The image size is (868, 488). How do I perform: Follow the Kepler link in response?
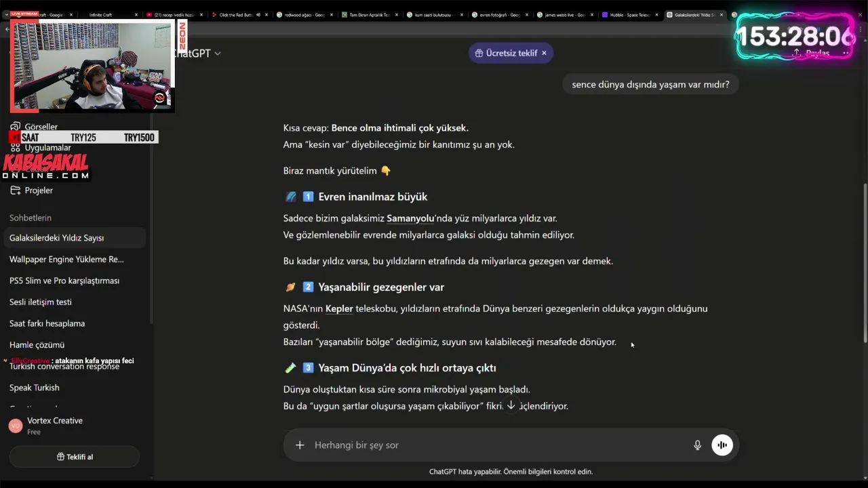[x=339, y=308]
